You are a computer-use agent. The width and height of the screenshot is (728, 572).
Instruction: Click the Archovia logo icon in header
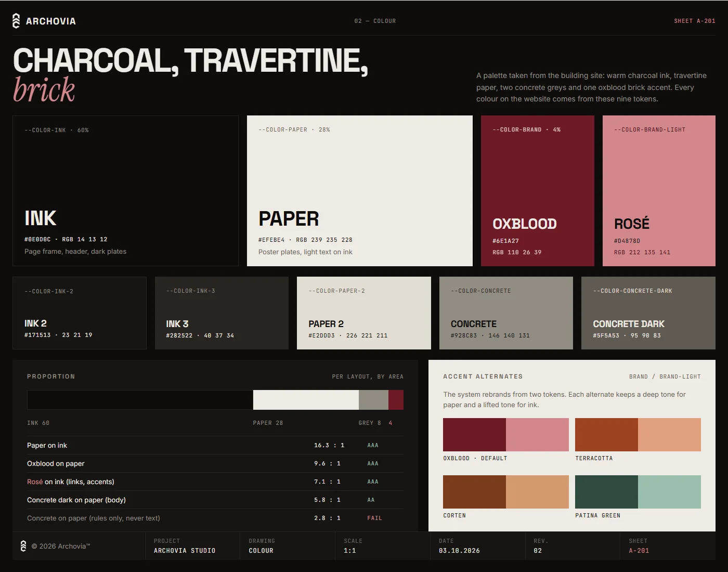pyautogui.click(x=16, y=21)
